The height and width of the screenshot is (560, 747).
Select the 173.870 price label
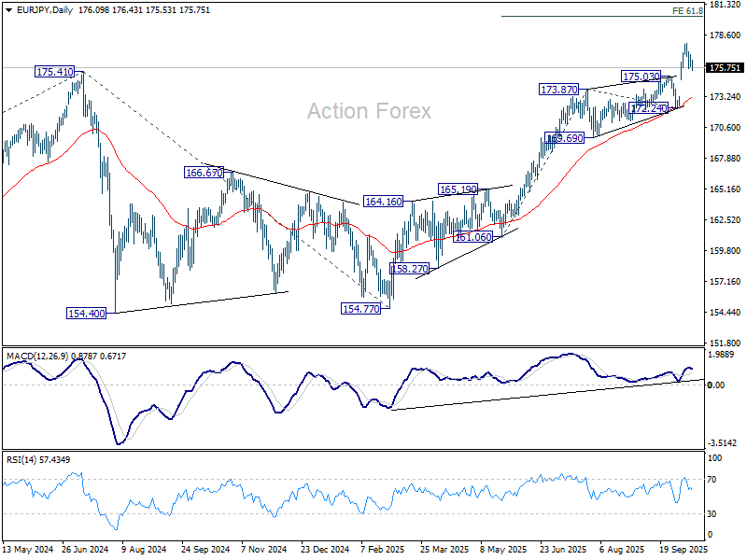coord(558,89)
